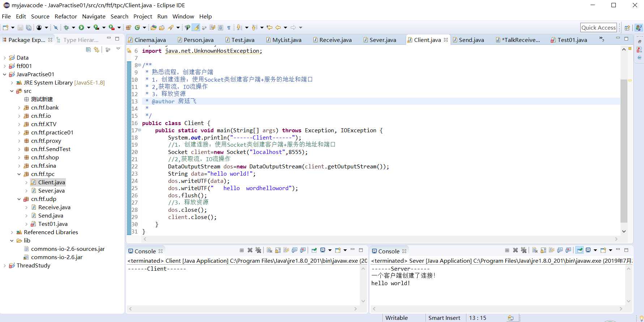Viewport: 644px width, 322px height.
Task: Click the Open Task folder icon
Action: 162,27
